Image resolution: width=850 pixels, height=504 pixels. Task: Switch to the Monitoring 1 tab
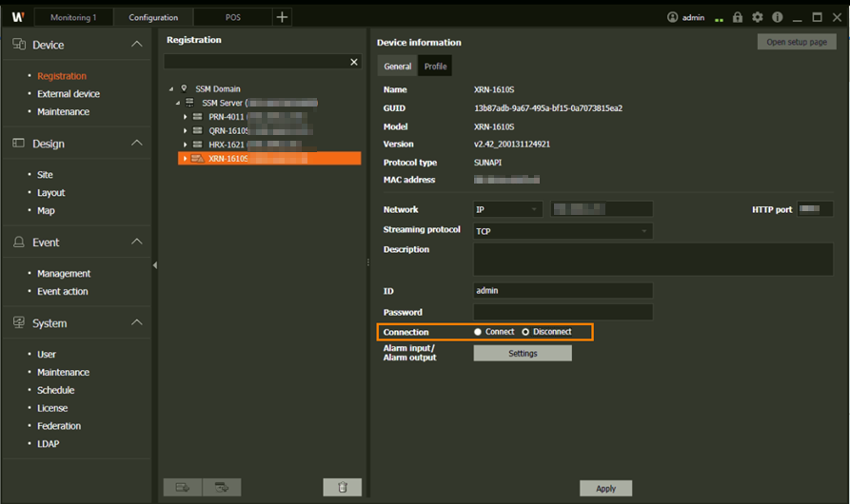(73, 17)
